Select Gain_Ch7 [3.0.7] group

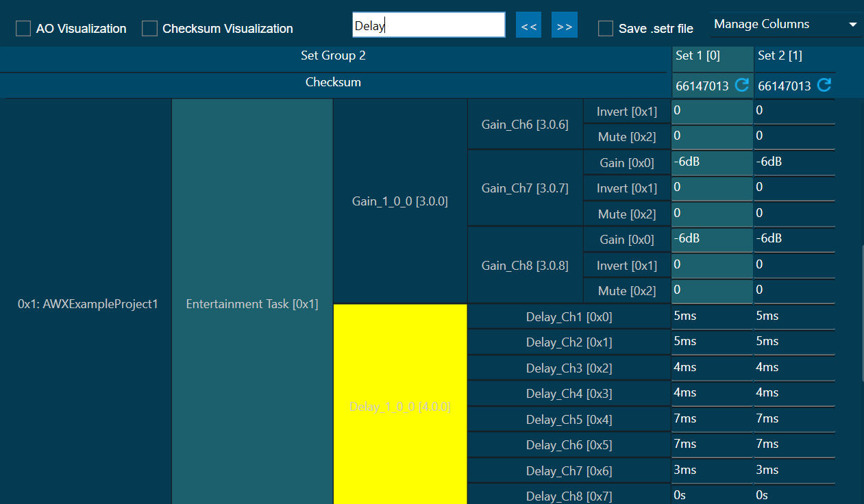pos(525,188)
